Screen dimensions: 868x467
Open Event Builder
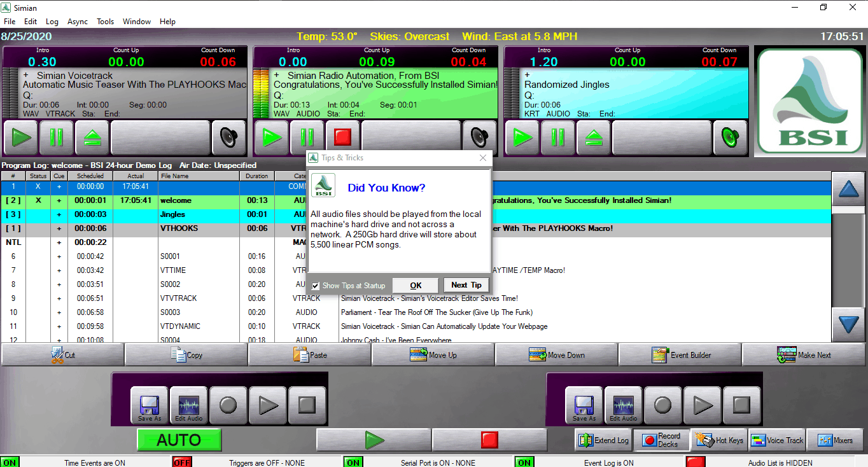click(x=680, y=355)
